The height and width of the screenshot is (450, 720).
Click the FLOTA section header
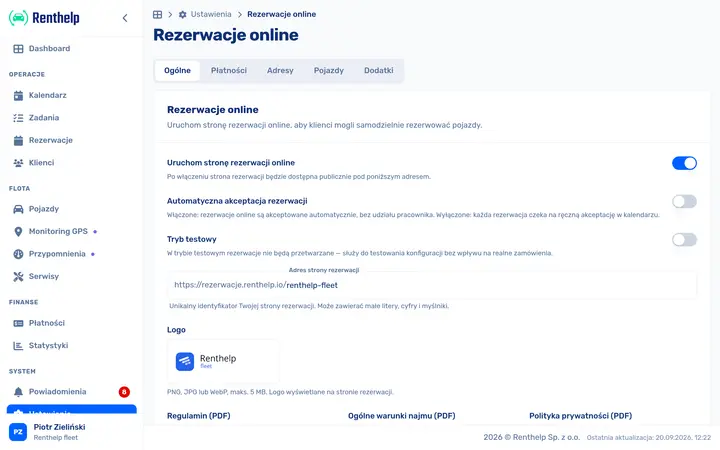point(19,189)
